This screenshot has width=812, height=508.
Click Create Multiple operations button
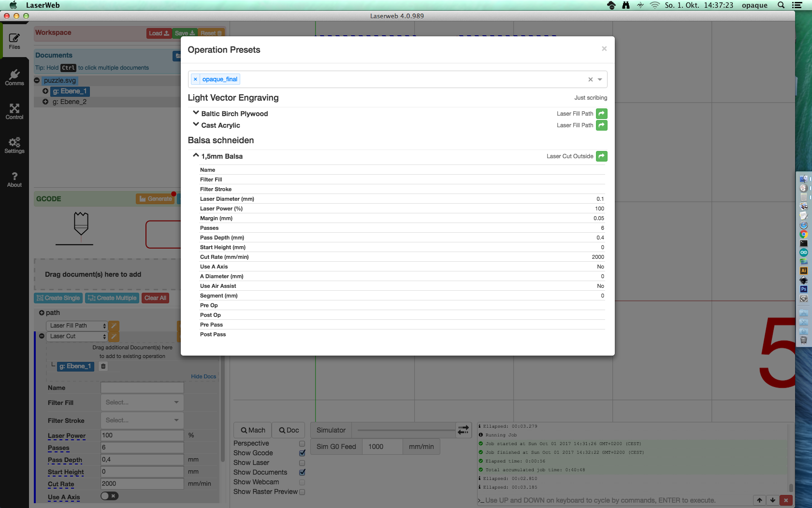[x=112, y=298]
